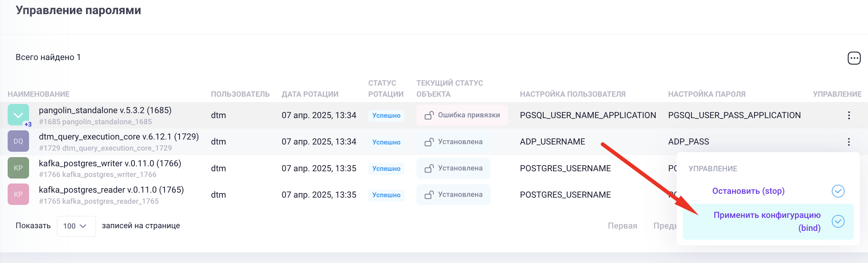
Task: Click the Всего найдено 1 counter text
Action: 48,57
